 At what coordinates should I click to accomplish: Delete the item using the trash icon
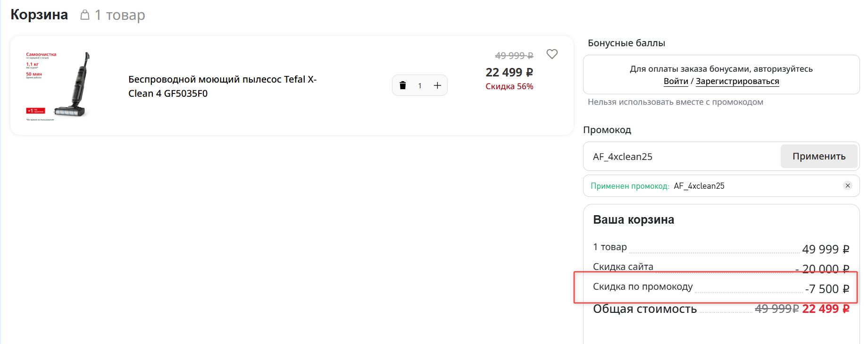click(402, 85)
